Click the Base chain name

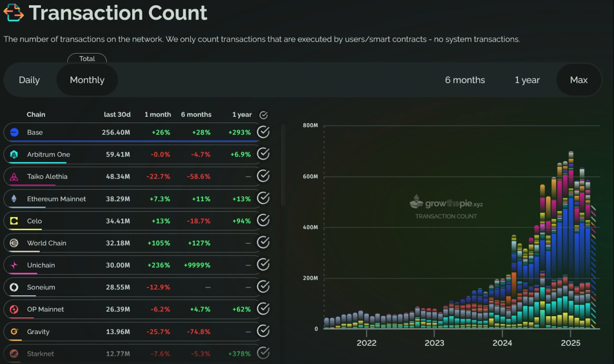35,132
